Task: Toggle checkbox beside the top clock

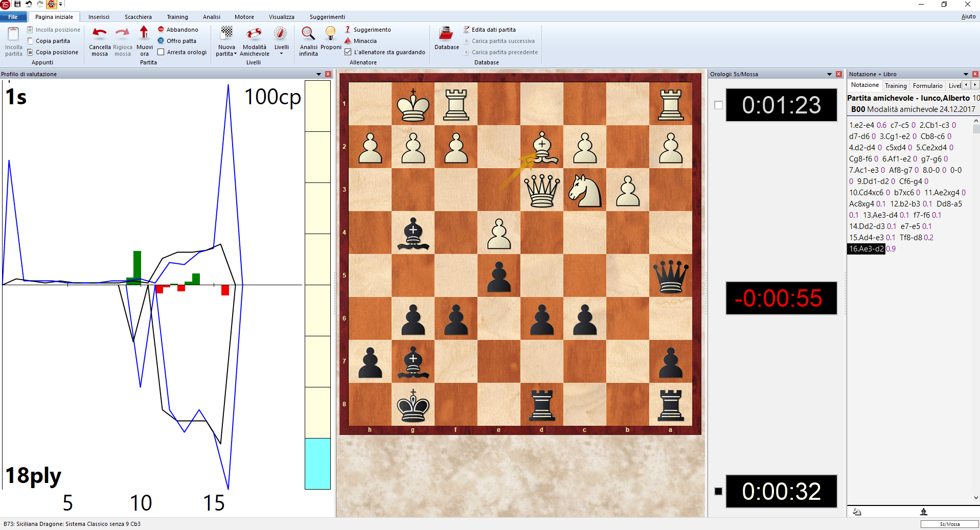Action: pyautogui.click(x=718, y=105)
